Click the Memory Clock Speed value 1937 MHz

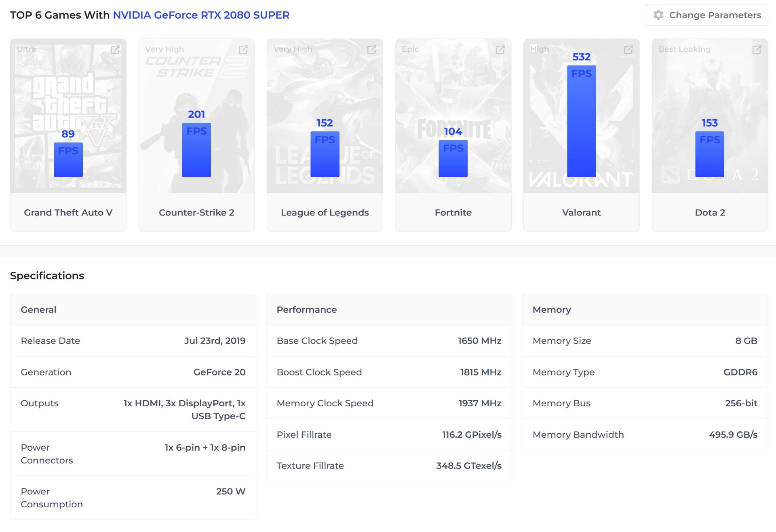tap(480, 403)
